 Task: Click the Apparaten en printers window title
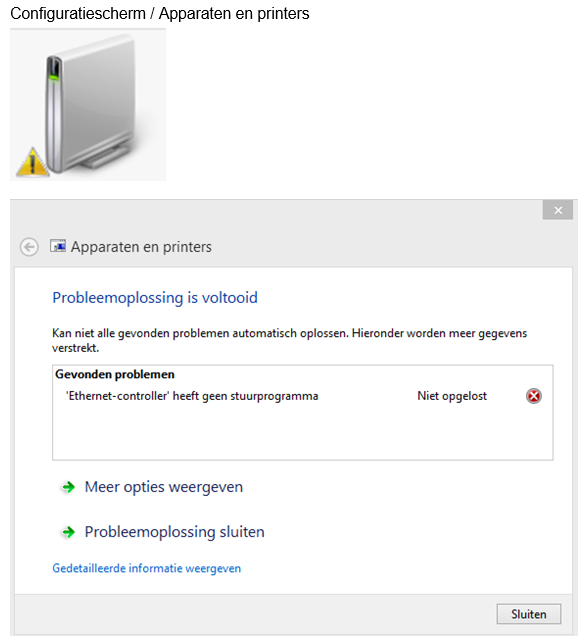click(x=141, y=247)
